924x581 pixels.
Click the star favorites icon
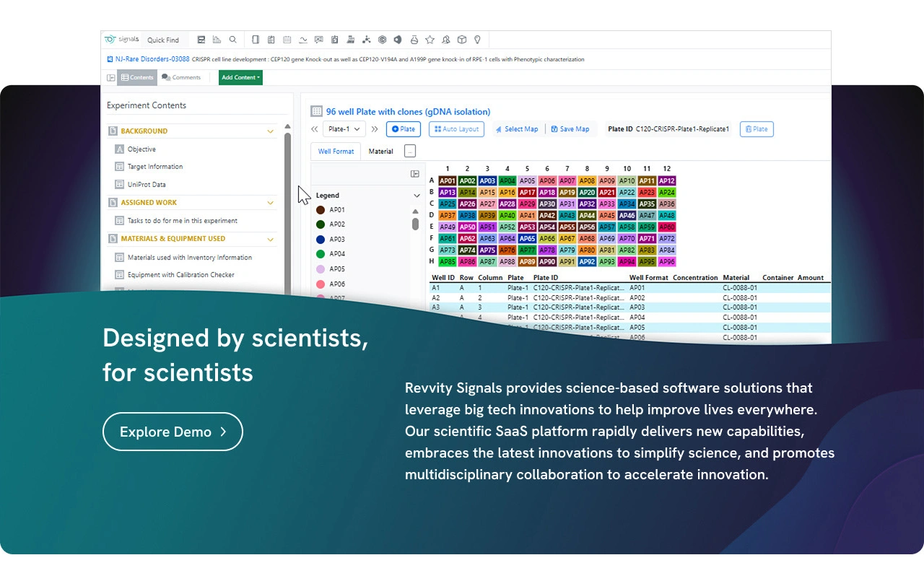click(x=430, y=40)
